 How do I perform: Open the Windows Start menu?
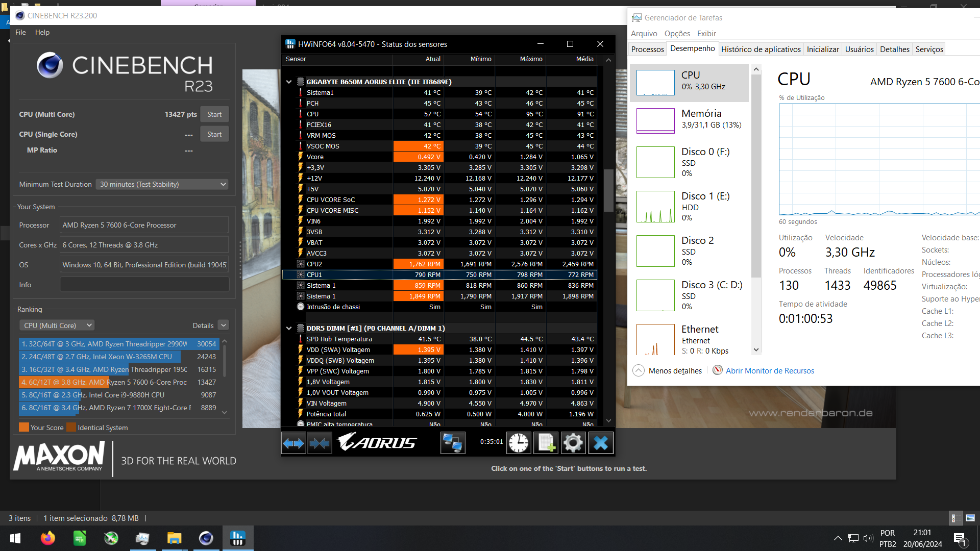15,538
